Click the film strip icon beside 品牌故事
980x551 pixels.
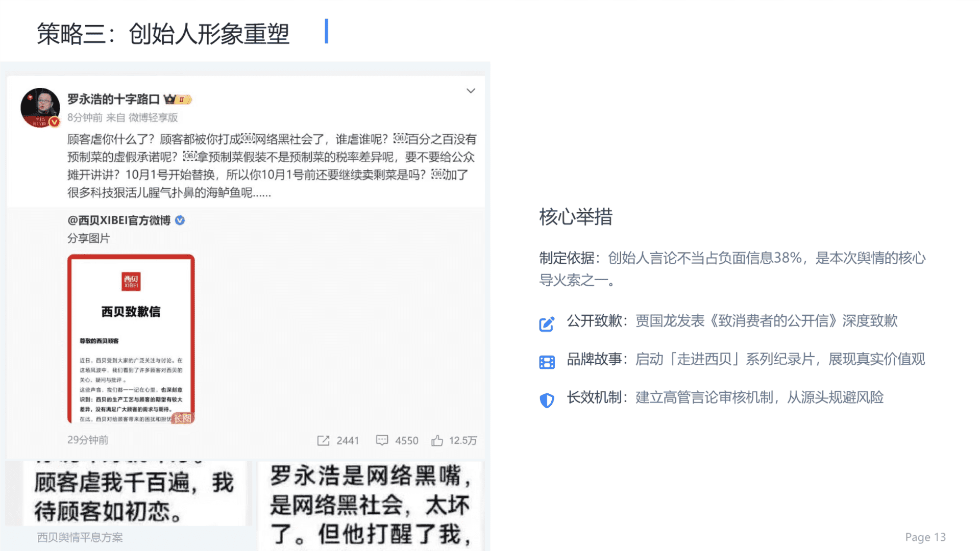click(547, 362)
